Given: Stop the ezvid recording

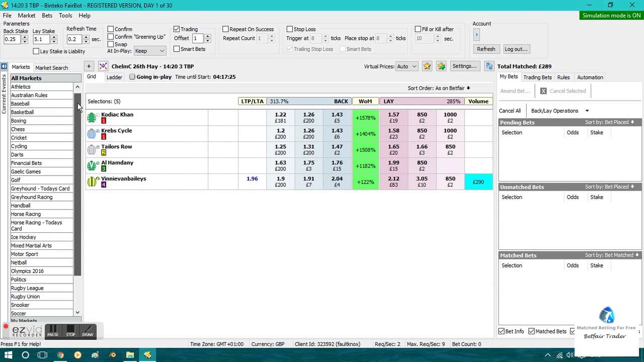Looking at the screenshot, I should point(70,331).
